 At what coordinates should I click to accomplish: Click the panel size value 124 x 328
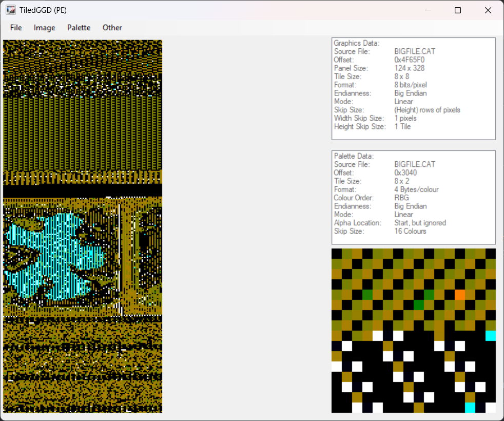pos(409,68)
